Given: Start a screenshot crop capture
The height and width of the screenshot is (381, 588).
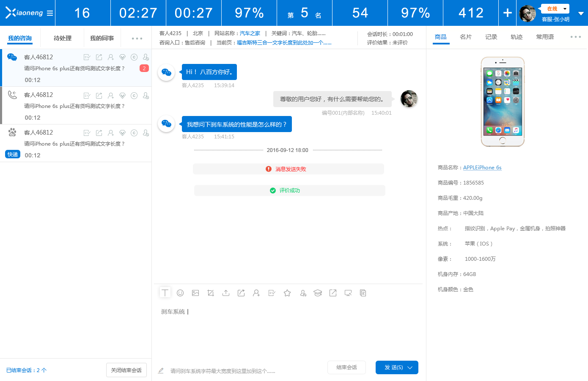Looking at the screenshot, I should 211,293.
